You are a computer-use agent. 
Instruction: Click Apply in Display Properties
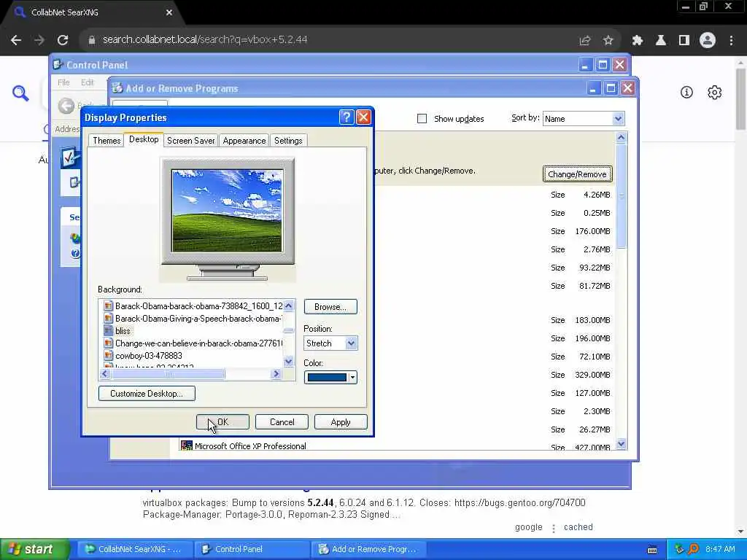pyautogui.click(x=341, y=422)
